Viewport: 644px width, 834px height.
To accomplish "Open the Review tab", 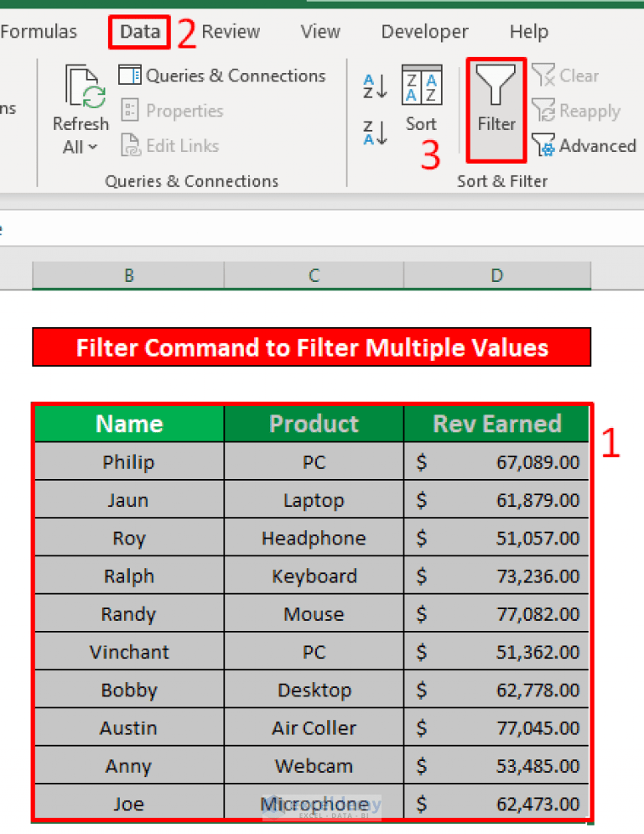I will click(231, 32).
